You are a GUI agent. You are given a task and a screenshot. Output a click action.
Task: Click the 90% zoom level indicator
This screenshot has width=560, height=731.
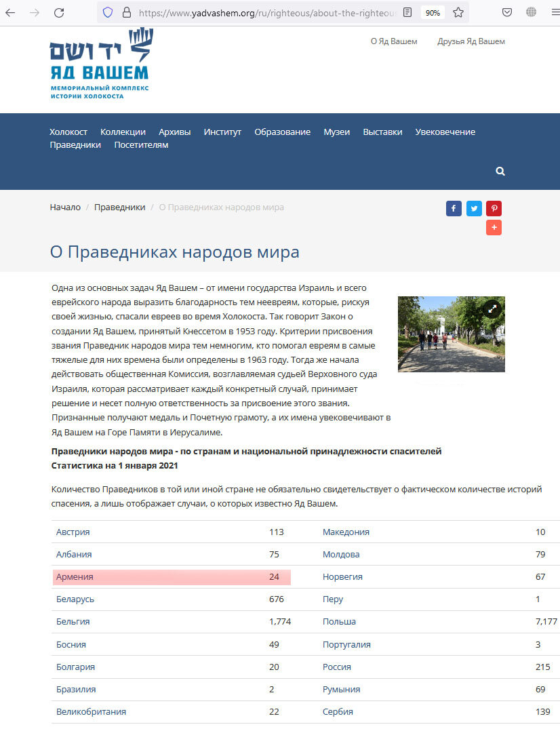(x=433, y=13)
